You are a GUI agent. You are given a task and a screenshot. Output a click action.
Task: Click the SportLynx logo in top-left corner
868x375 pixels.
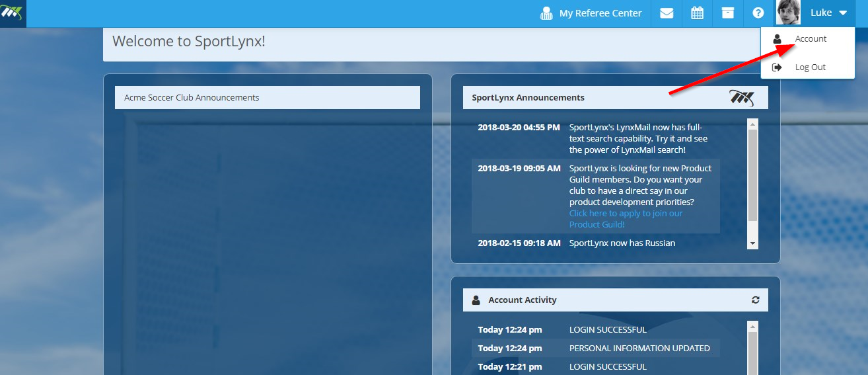(13, 13)
